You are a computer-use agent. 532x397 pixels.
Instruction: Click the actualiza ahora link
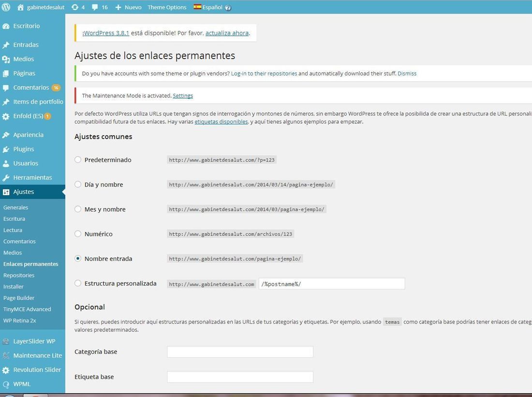coord(227,33)
